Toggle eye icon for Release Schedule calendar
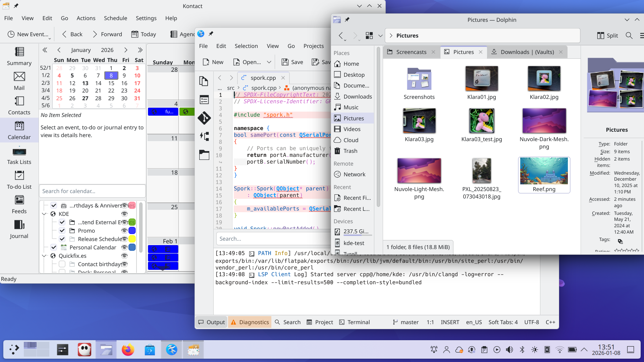644x362 pixels. (124, 239)
